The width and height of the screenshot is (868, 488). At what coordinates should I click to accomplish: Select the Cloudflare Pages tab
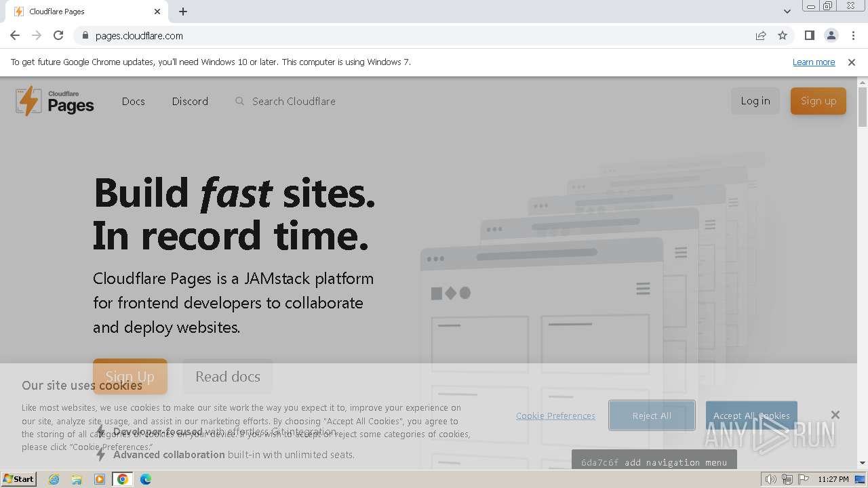tap(85, 12)
